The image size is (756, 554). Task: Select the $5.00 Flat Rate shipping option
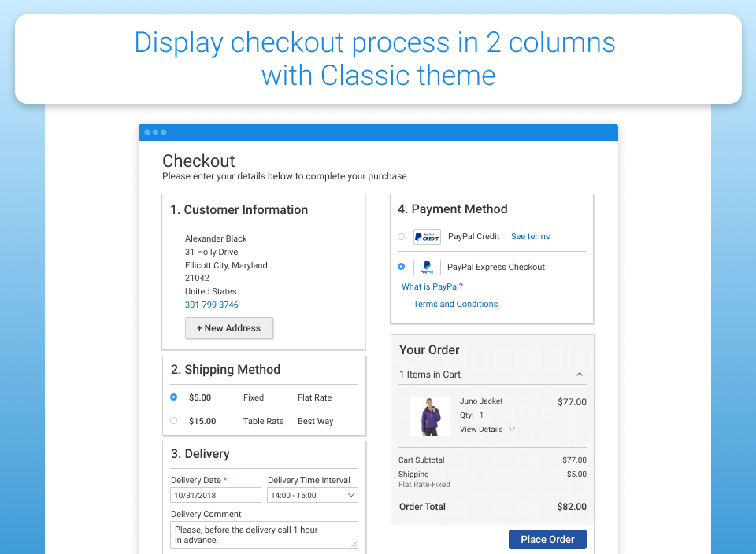point(173,397)
